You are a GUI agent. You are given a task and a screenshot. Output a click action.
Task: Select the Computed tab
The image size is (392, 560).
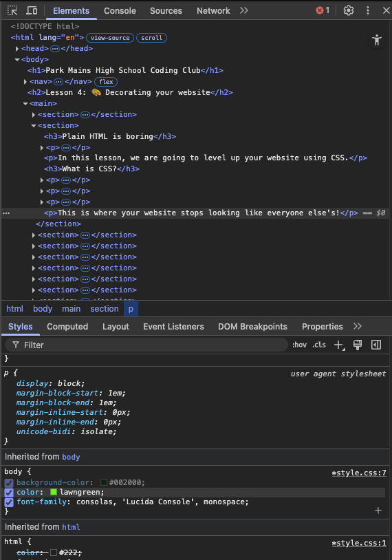(x=67, y=326)
